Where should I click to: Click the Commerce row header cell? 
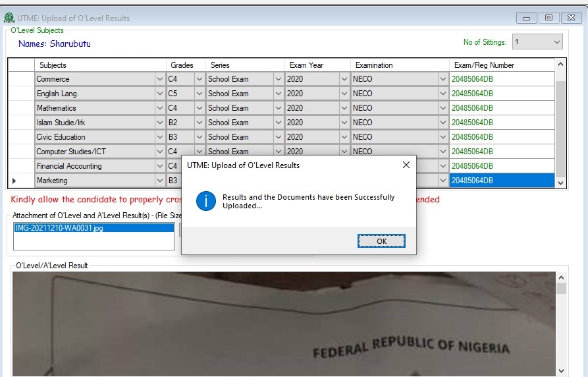click(x=21, y=79)
